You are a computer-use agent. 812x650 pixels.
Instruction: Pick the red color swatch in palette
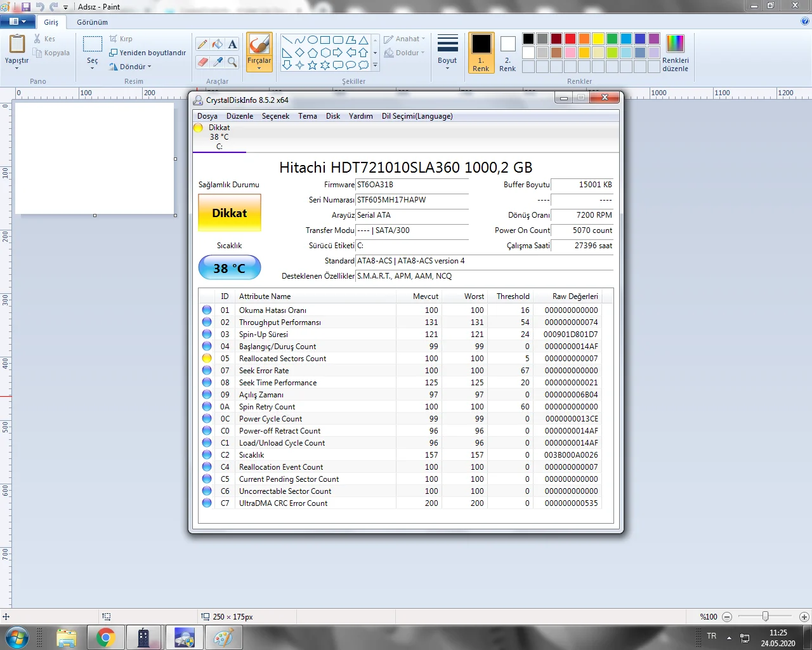click(x=570, y=39)
